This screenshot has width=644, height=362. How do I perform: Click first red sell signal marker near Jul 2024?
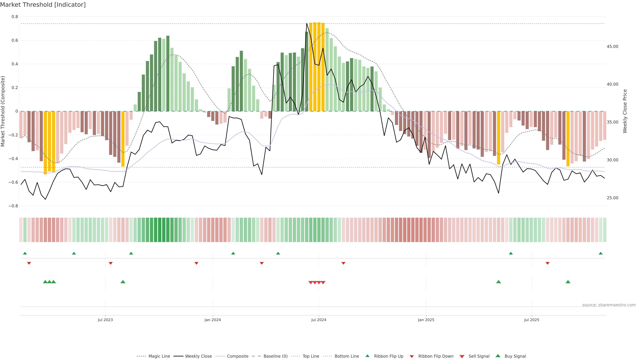(310, 283)
